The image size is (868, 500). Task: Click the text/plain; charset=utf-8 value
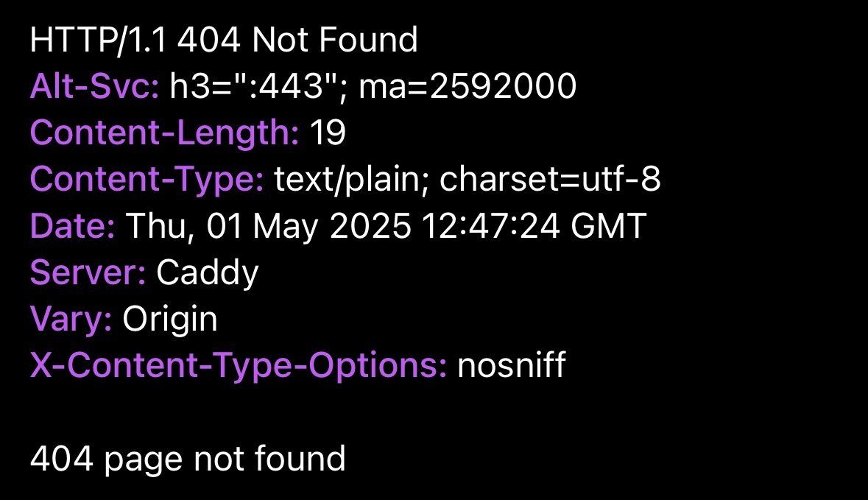pos(467,180)
